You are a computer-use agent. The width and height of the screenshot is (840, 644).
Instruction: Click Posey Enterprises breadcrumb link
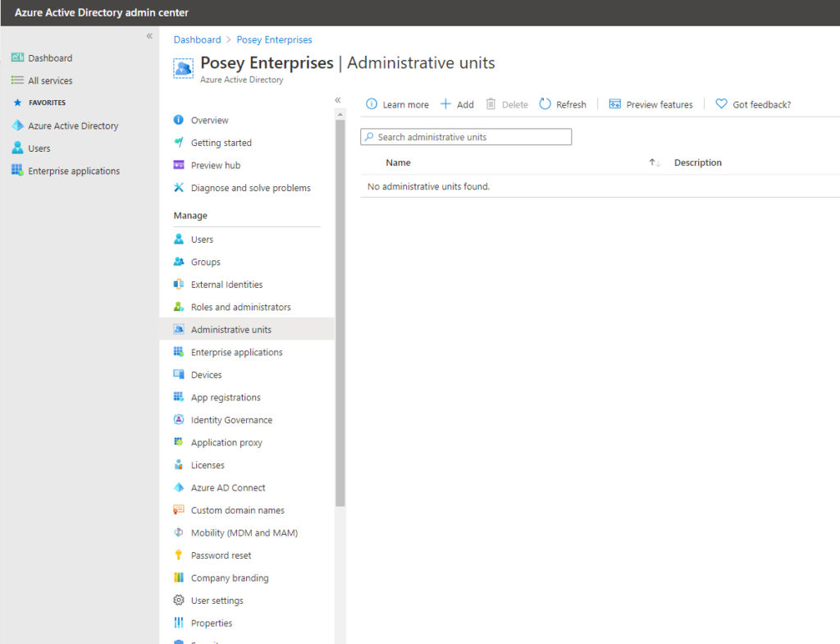(274, 39)
